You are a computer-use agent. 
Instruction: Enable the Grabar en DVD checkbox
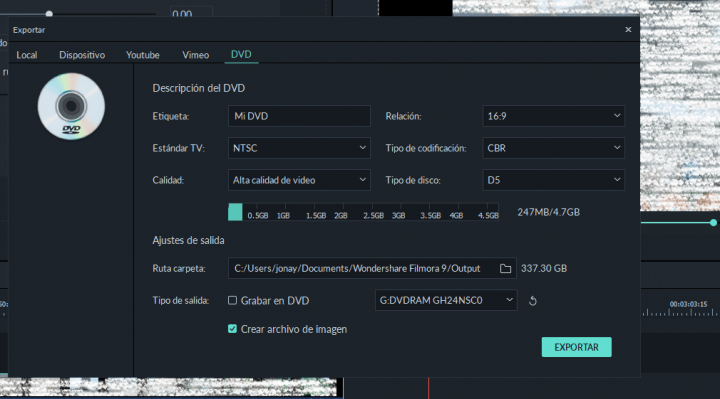(232, 300)
